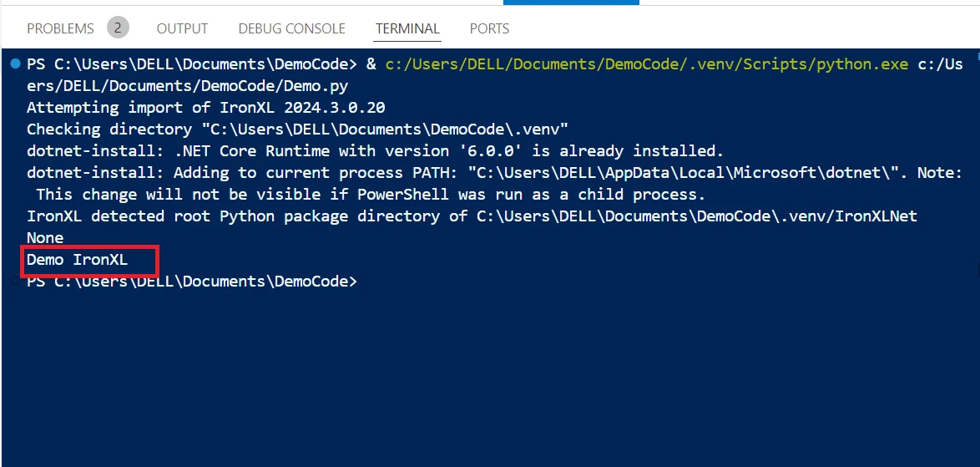
Task: Click the None output line
Action: (45, 238)
